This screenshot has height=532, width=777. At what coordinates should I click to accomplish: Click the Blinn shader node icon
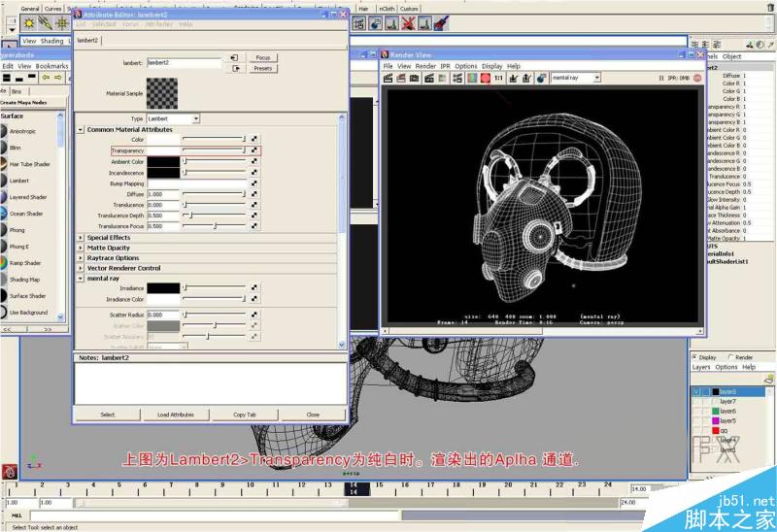(5, 148)
